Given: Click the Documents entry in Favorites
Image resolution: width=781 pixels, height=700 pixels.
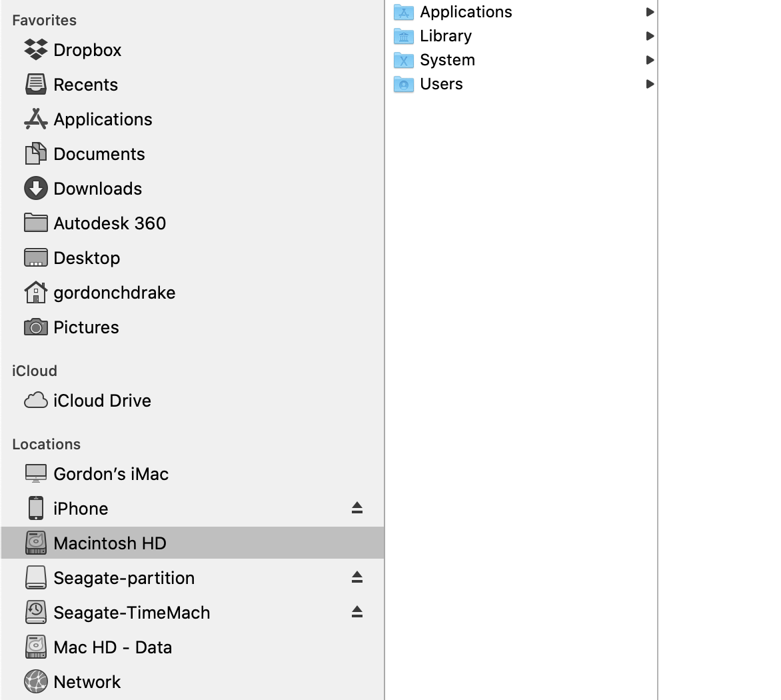Looking at the screenshot, I should (99, 153).
